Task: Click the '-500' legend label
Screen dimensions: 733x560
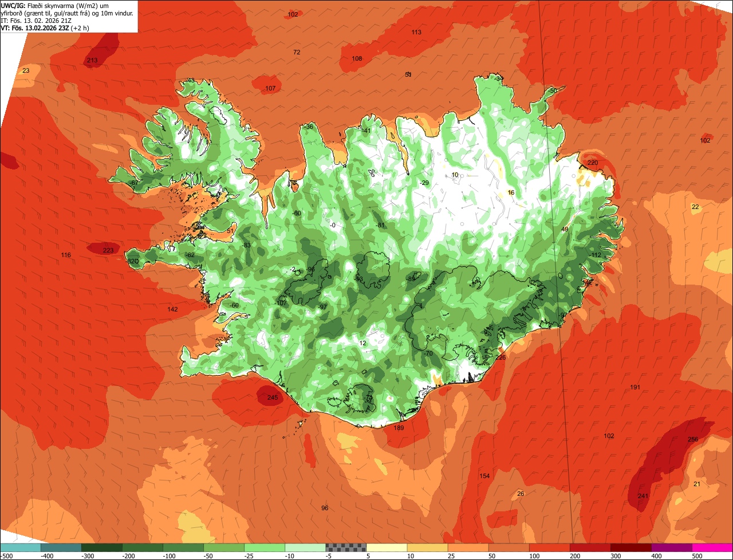Action: click(7, 556)
